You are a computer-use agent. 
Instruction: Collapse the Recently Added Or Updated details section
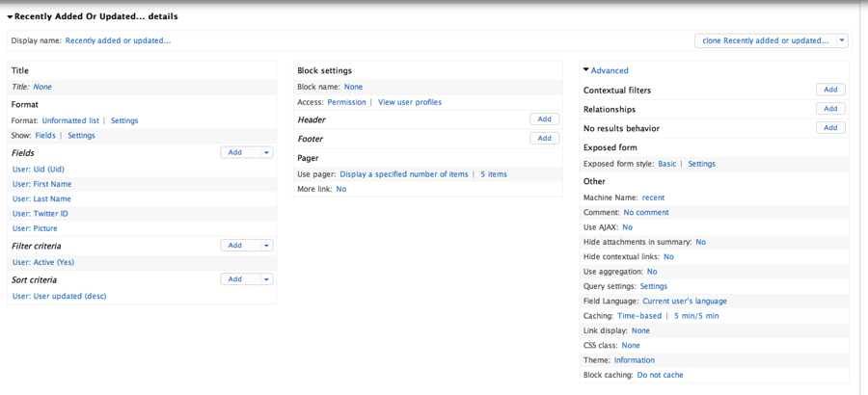click(93, 16)
